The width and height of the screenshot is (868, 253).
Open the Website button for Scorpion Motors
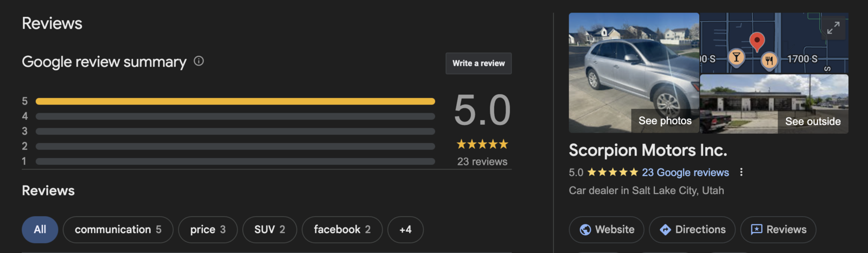pyautogui.click(x=607, y=230)
